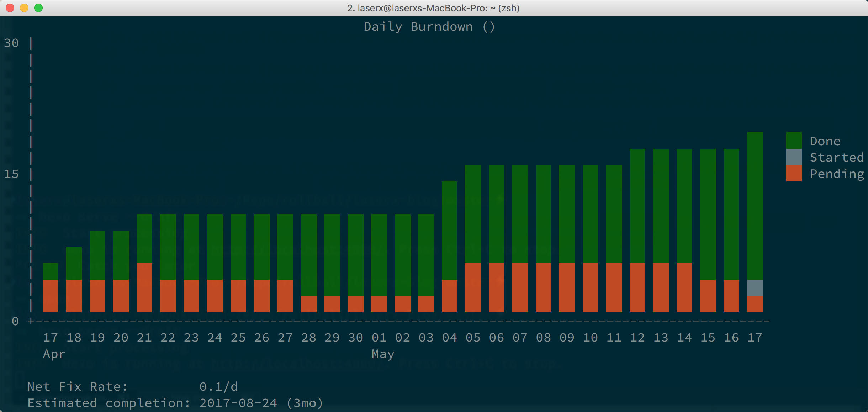868x412 pixels.
Task: Click the Net Fix Rate label
Action: click(78, 387)
